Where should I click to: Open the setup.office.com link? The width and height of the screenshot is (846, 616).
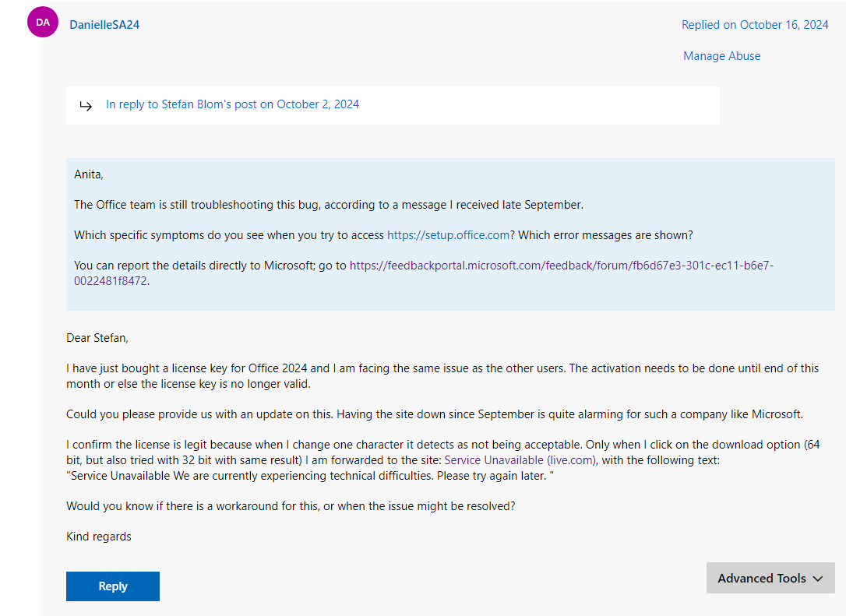[449, 235]
